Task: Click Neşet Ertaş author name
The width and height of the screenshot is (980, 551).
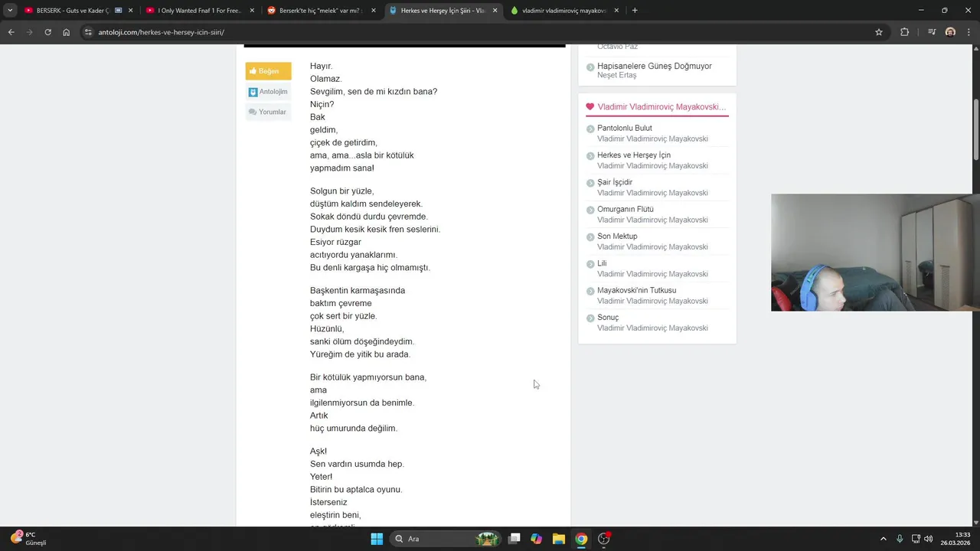Action: coord(617,75)
